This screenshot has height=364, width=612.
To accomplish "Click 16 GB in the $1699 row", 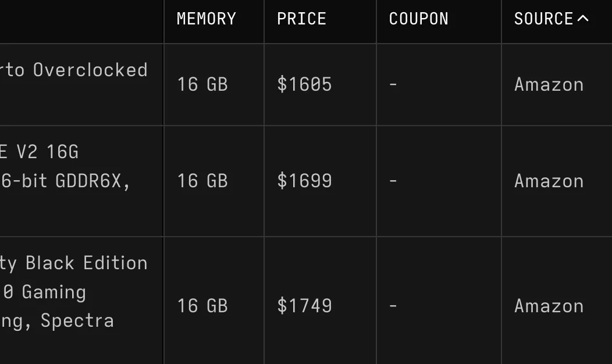I will [x=202, y=181].
